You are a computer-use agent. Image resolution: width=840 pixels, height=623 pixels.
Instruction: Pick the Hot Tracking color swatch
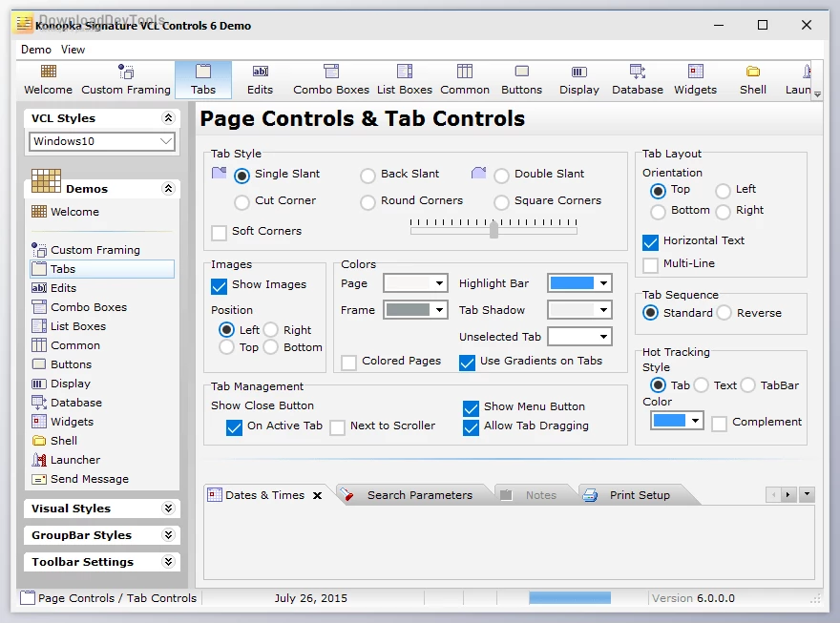pyautogui.click(x=669, y=421)
